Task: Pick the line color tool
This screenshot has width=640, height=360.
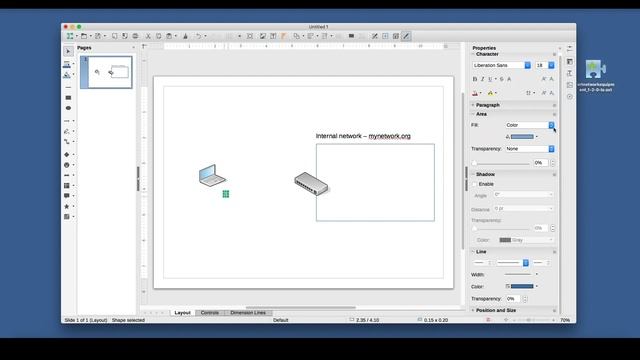Action: (67, 64)
